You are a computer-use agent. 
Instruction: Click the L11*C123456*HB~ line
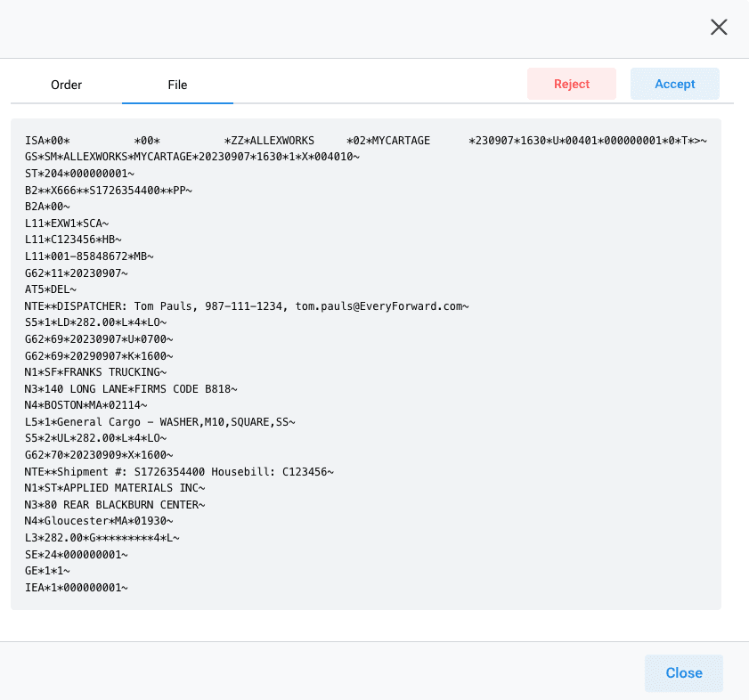click(x=73, y=240)
